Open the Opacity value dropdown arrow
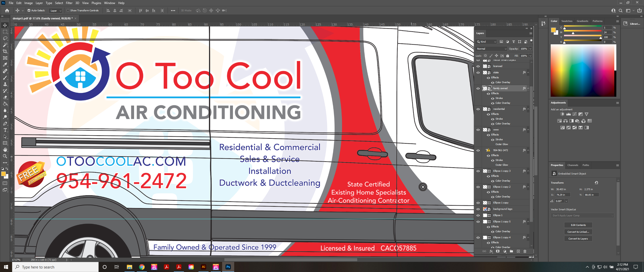Screen dimensions: 644x272 tap(530, 49)
